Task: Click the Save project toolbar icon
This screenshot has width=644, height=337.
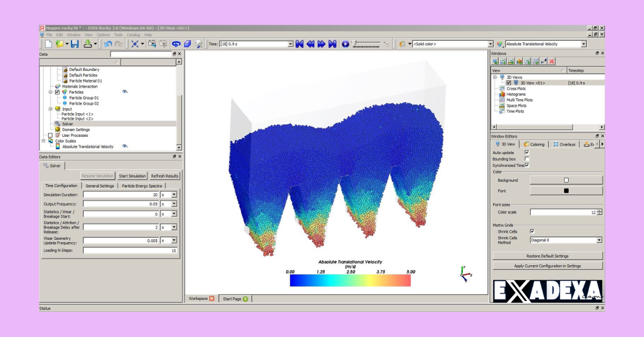Action: click(75, 44)
